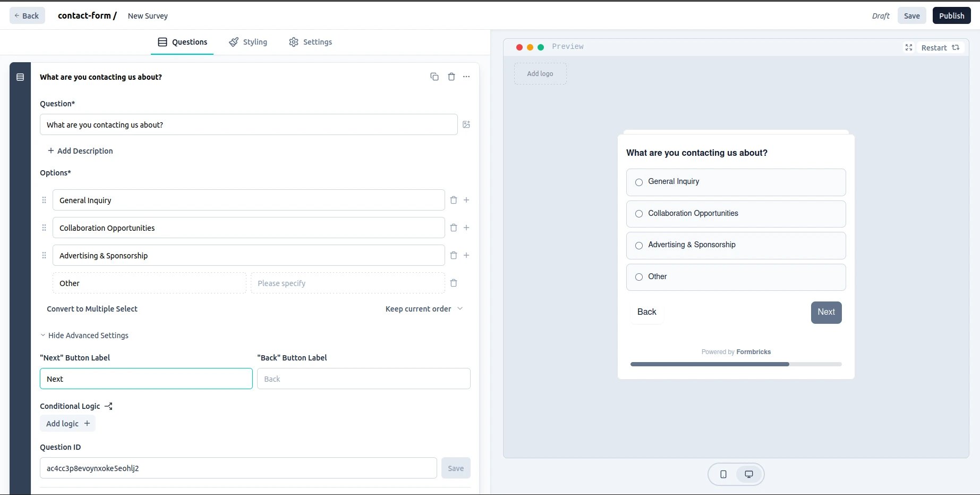980x495 pixels.
Task: Delete the Collaboration Opportunities option
Action: [x=454, y=228]
